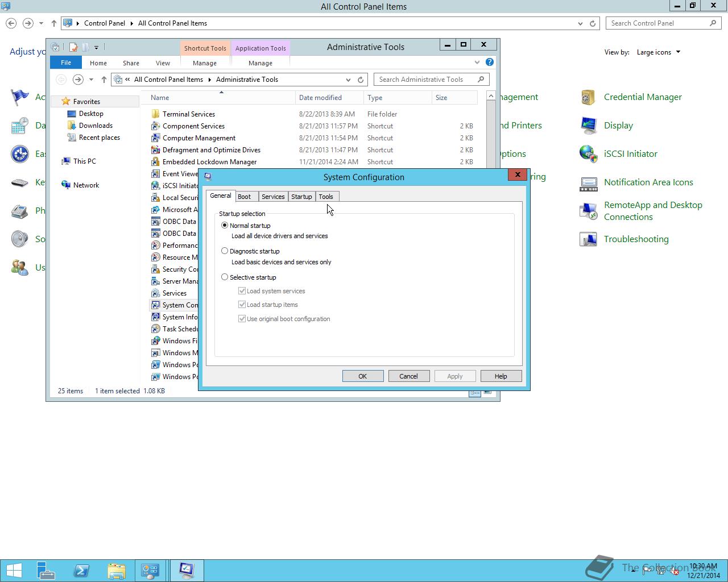Open Troubleshooting icon in Control Panel
The height and width of the screenshot is (582, 728).
click(588, 239)
